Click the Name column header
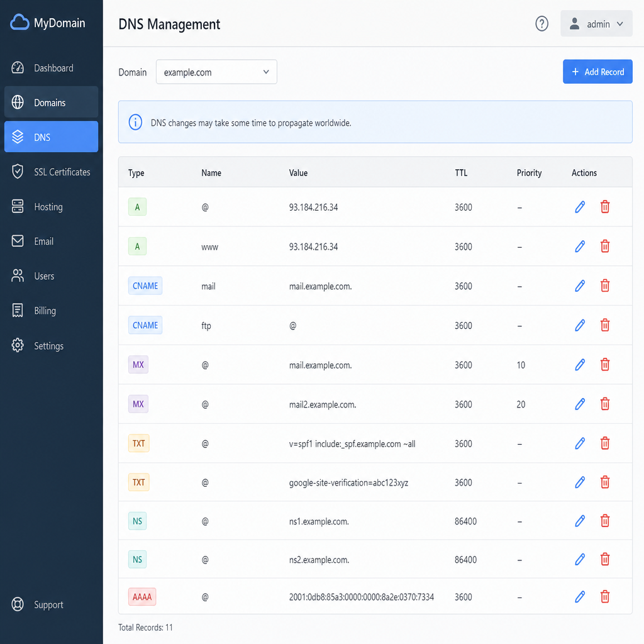This screenshot has height=644, width=644. click(211, 173)
